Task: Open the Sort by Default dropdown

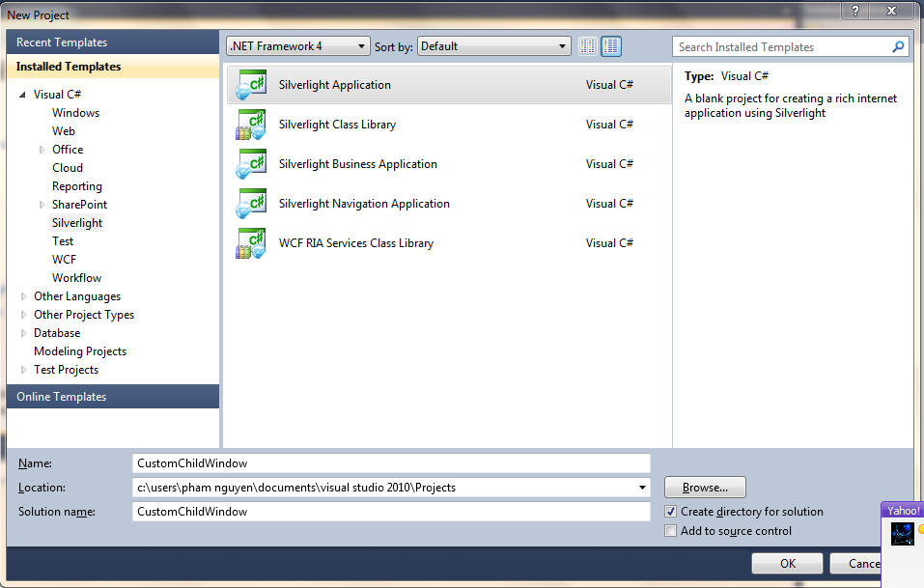Action: coord(494,46)
